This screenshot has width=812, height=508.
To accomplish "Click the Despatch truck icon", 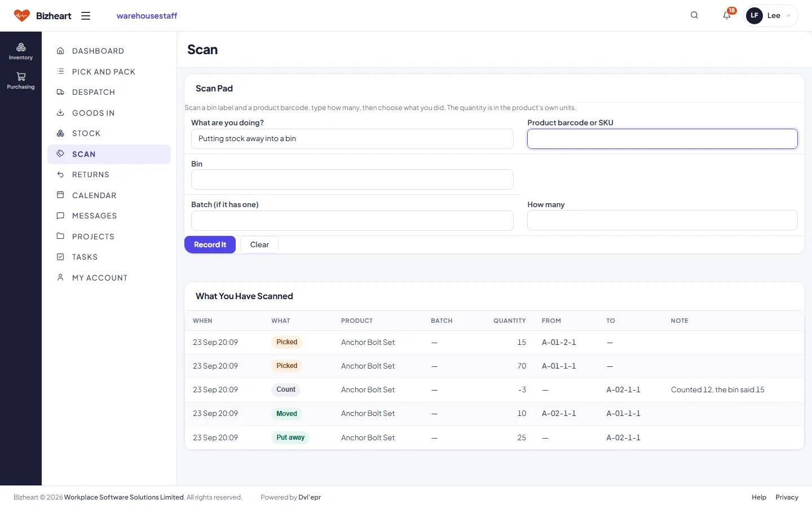I will [60, 92].
